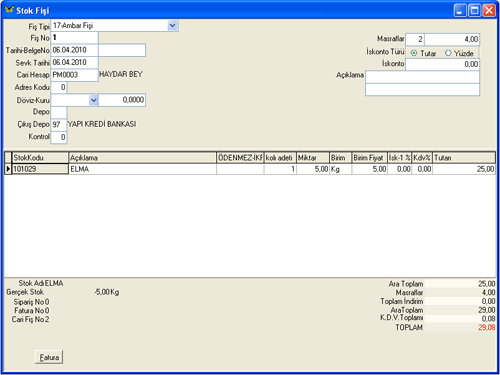Click the first Açıklama text field
Image resolution: width=500 pixels, height=375 pixels.
pyautogui.click(x=422, y=77)
